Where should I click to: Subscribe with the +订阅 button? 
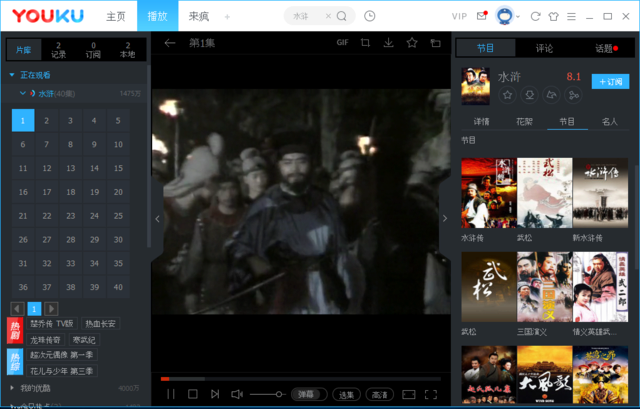[x=610, y=82]
